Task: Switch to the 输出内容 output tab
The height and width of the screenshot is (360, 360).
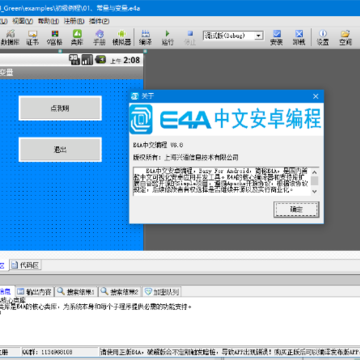Action: click(x=35, y=292)
